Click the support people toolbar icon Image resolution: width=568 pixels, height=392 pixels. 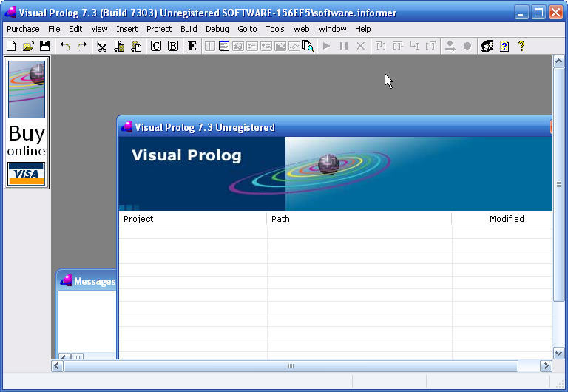[487, 46]
